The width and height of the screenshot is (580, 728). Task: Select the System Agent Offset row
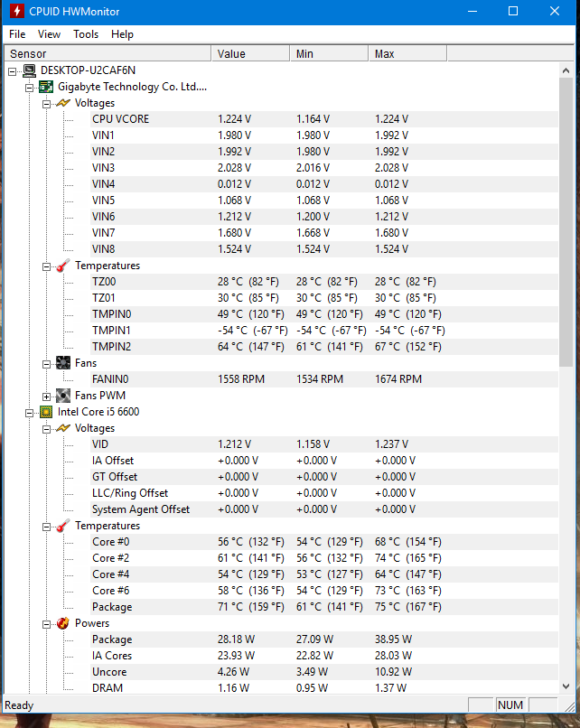point(324,509)
